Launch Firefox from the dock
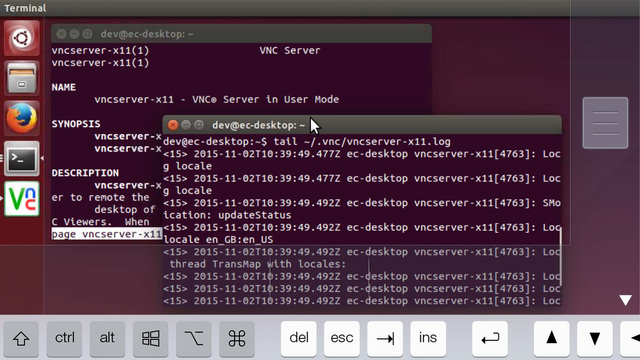Image resolution: width=640 pixels, height=360 pixels. 22,118
